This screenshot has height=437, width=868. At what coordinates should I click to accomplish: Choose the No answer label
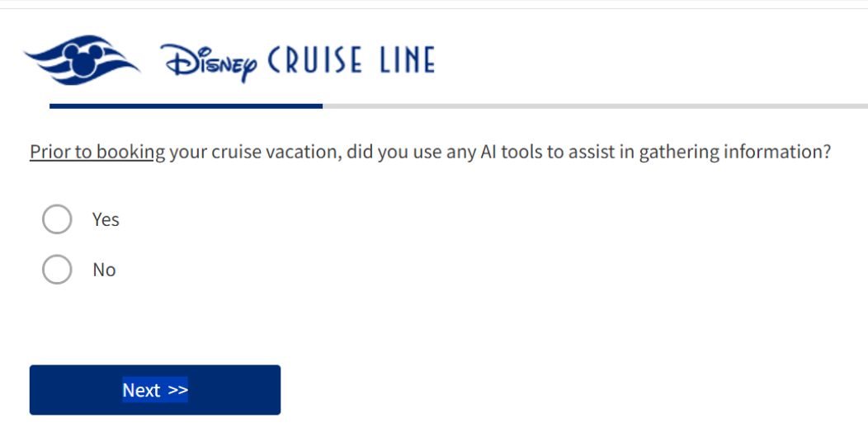(x=104, y=270)
